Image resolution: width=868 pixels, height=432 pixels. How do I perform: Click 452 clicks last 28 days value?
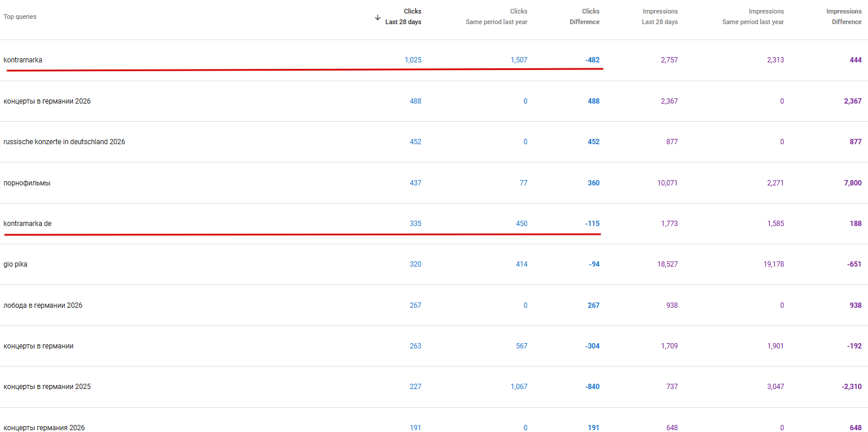pyautogui.click(x=416, y=142)
